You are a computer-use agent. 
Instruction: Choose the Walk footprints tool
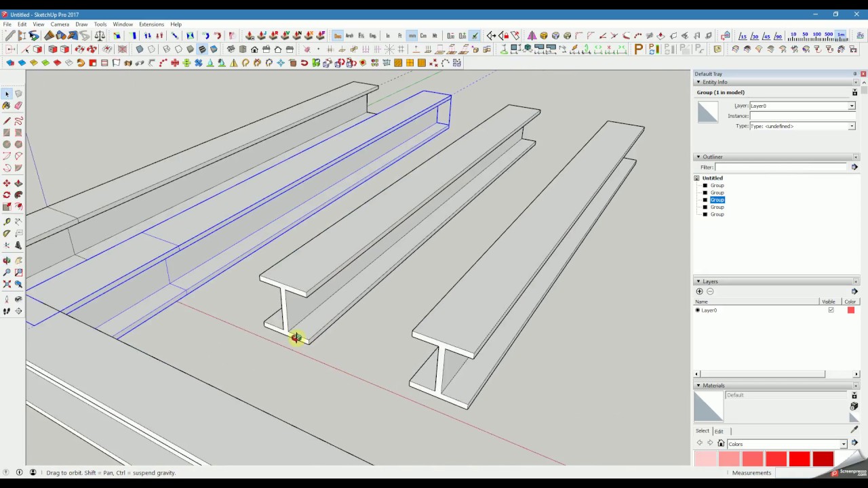tap(7, 311)
